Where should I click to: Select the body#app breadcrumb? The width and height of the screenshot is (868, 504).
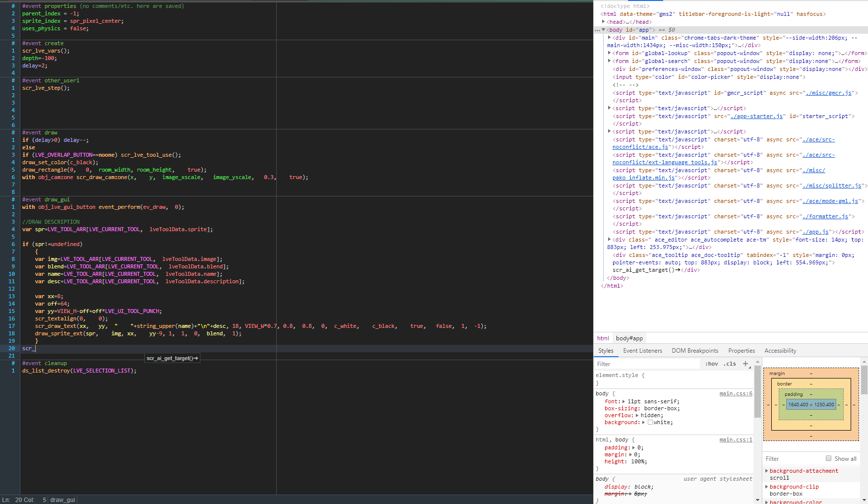tap(629, 338)
